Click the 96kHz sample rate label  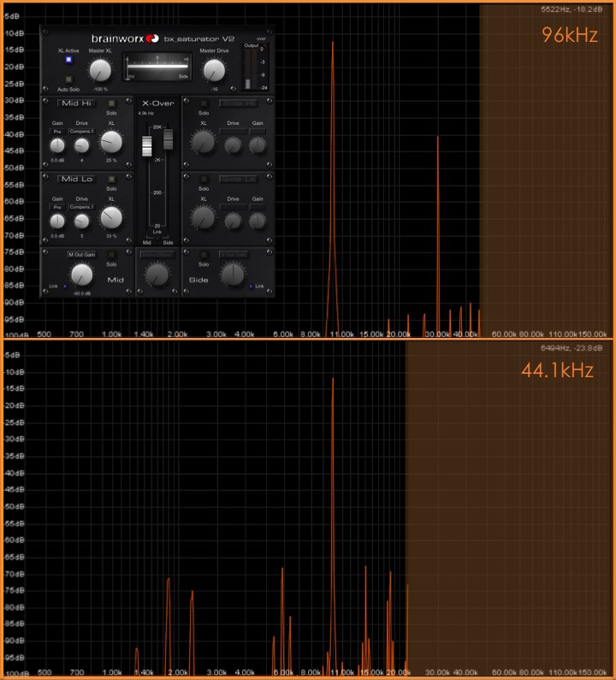click(570, 35)
